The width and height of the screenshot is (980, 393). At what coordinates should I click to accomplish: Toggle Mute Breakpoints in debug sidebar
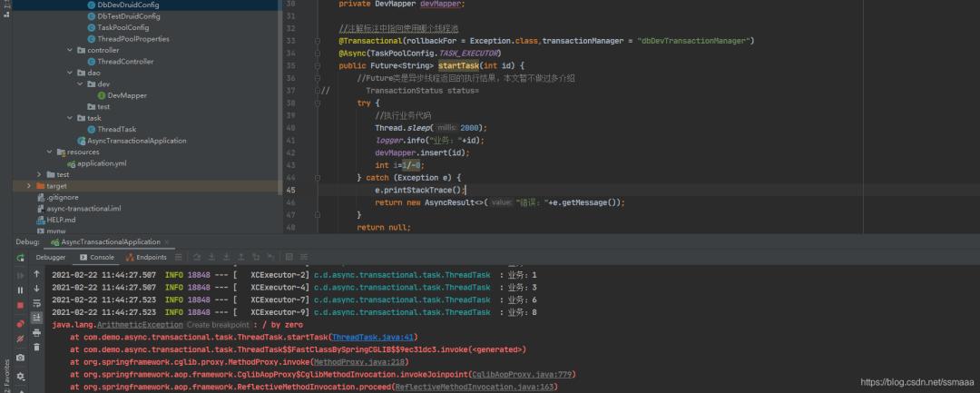pos(20,339)
